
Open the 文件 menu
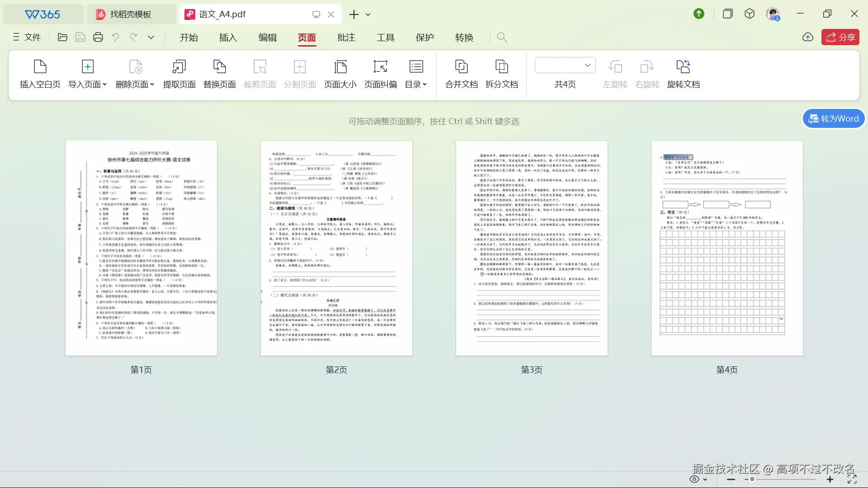pyautogui.click(x=27, y=38)
